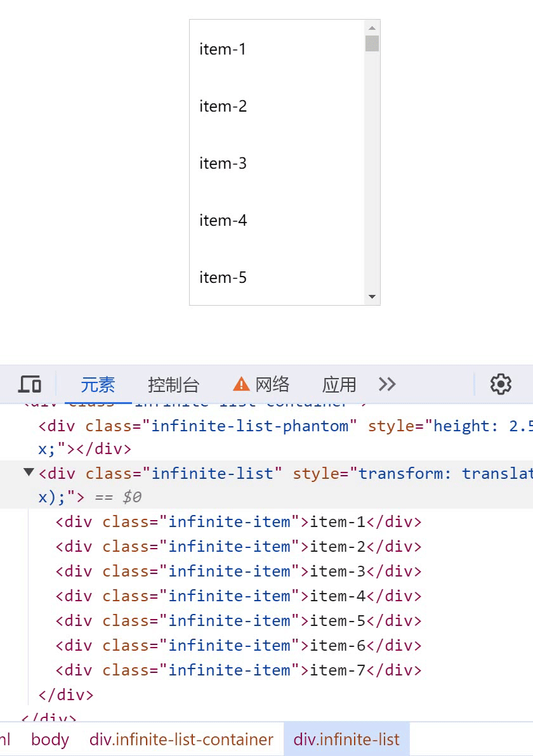This screenshot has height=756, width=533.
Task: Open hidden panels via the >> chevron
Action: coord(388,384)
